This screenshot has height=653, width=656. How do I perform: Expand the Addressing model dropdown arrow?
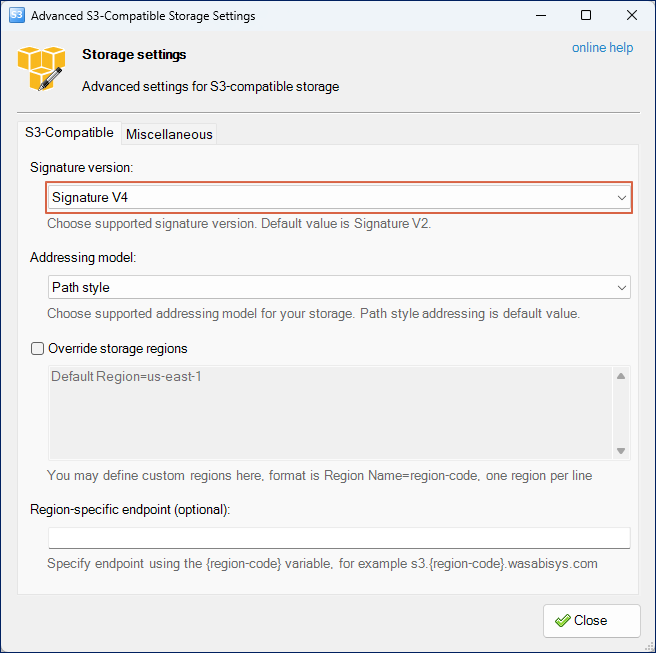[x=622, y=287]
